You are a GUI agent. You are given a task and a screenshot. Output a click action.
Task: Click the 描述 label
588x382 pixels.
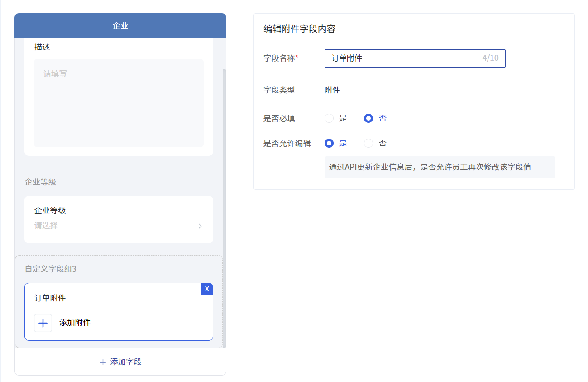(x=42, y=47)
